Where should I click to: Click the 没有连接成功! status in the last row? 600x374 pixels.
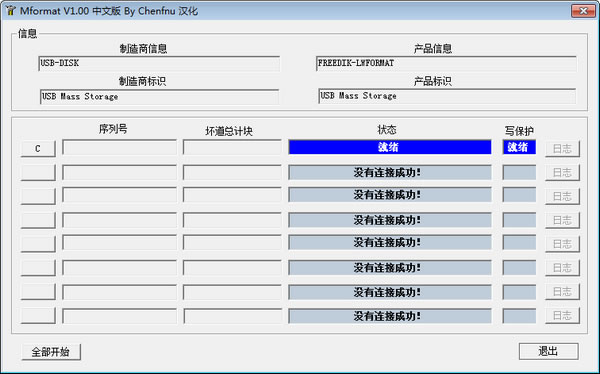coord(390,316)
